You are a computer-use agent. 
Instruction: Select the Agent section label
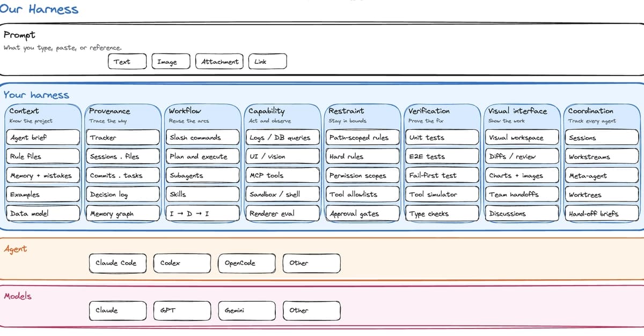pos(15,249)
